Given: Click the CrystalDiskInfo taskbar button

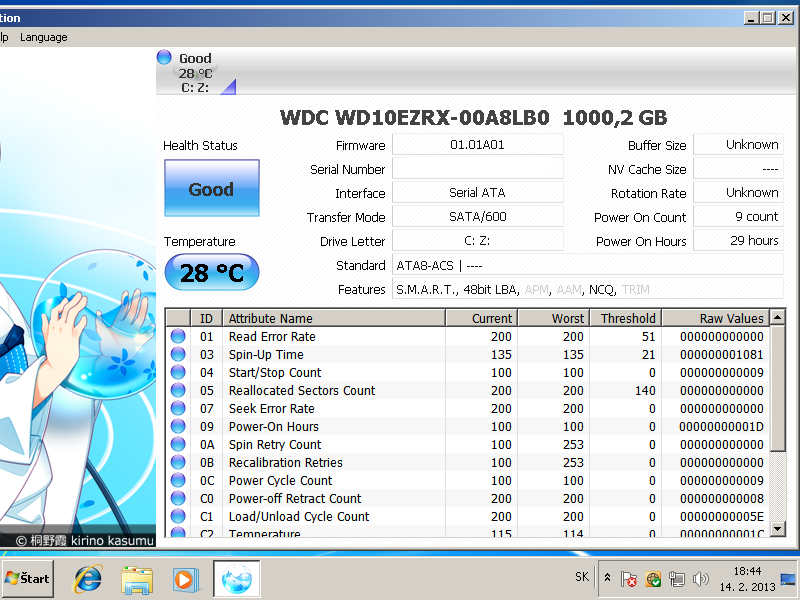Looking at the screenshot, I should pos(237,579).
